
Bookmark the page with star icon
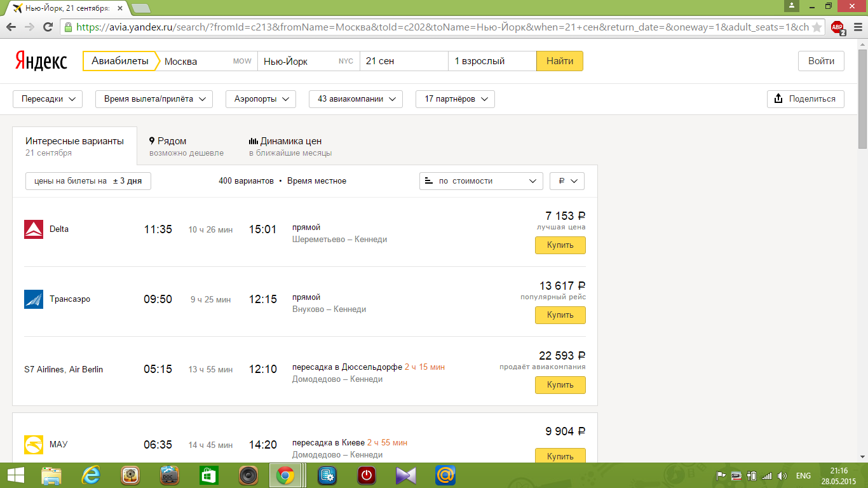(817, 27)
